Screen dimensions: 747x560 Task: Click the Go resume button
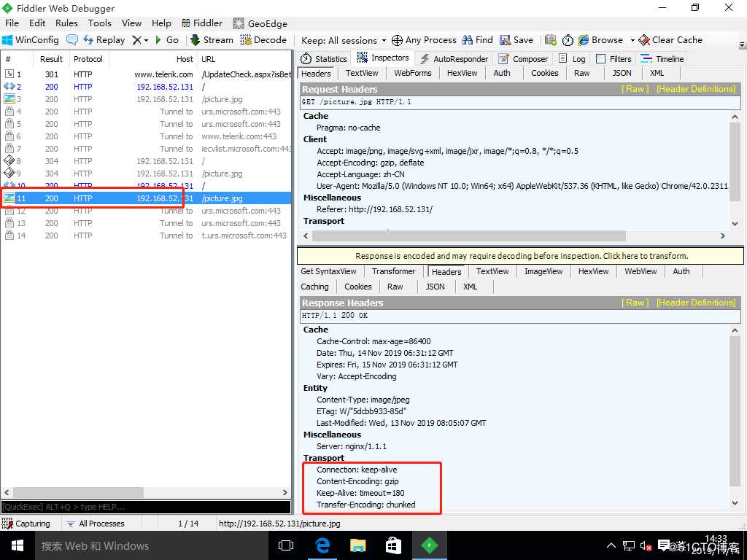coord(167,40)
